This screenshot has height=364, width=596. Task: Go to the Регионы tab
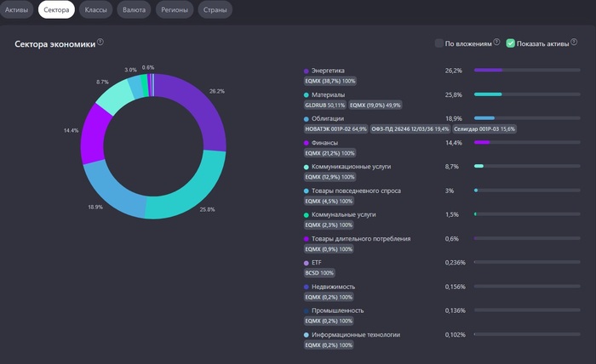pos(175,11)
